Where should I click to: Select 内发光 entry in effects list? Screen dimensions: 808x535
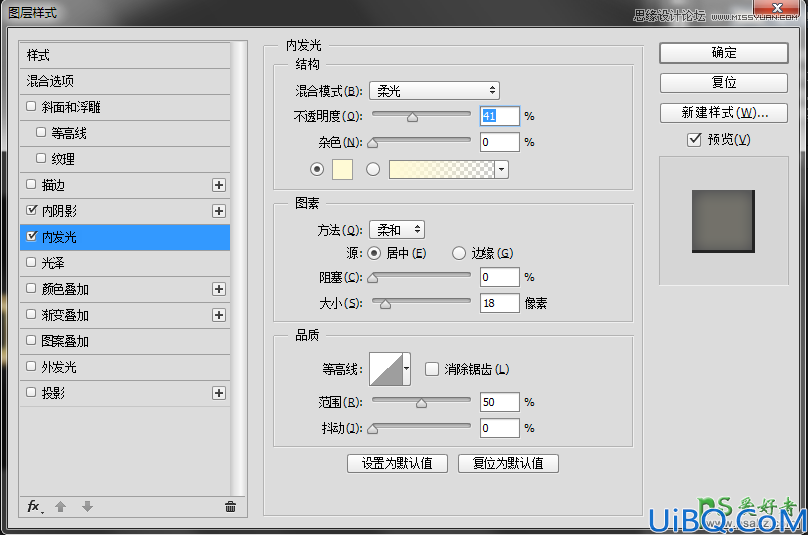click(125, 237)
